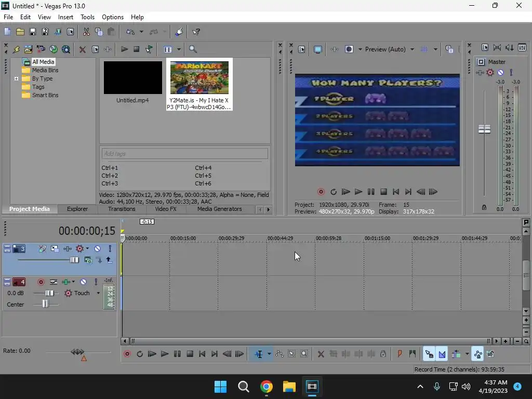Open Project Video Properties in the preview window
The image size is (532, 399).
pos(302,49)
